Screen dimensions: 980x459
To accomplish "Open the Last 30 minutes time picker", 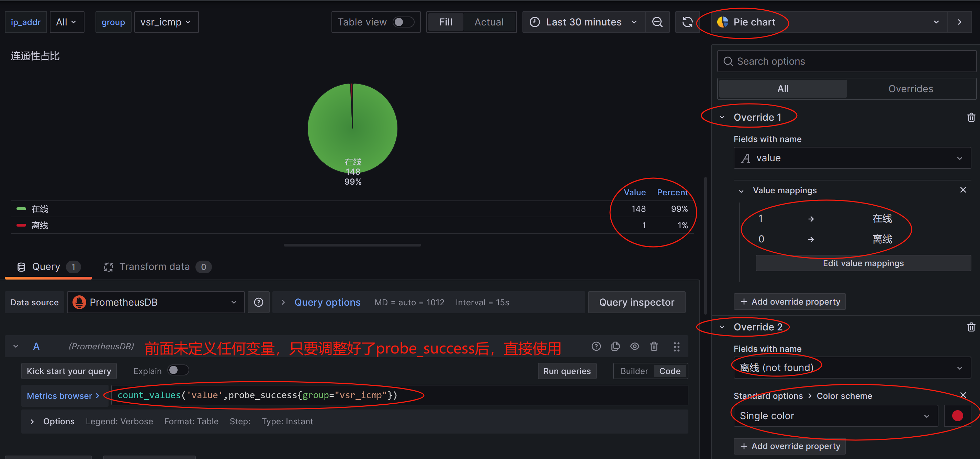I will (x=584, y=22).
